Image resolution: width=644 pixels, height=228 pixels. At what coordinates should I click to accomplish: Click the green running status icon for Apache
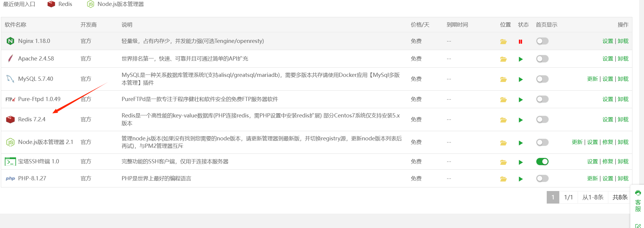(x=521, y=59)
